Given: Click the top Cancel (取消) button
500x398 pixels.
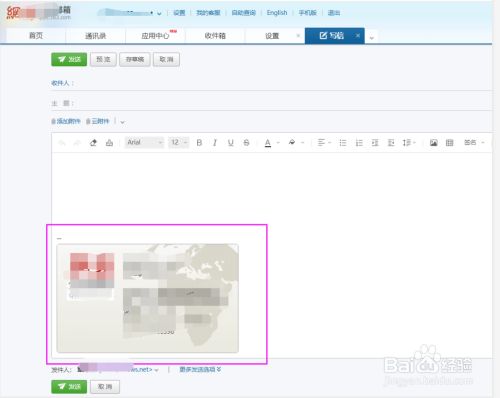Looking at the screenshot, I should pos(166,59).
